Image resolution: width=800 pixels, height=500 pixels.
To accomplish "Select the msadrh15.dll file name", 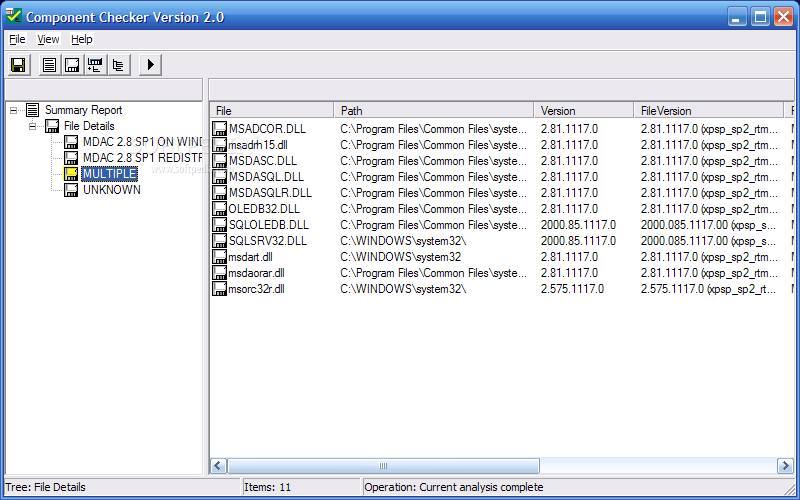I will click(x=258, y=145).
